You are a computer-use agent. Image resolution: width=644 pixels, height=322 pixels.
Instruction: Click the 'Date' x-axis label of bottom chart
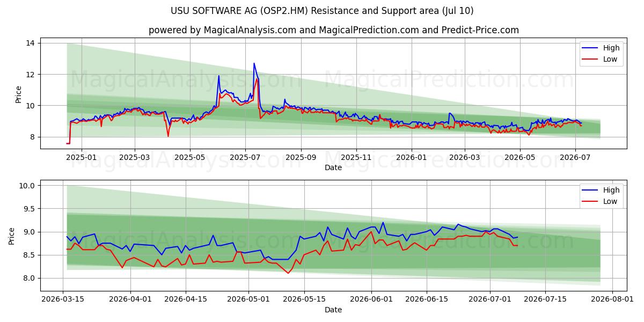pos(333,310)
